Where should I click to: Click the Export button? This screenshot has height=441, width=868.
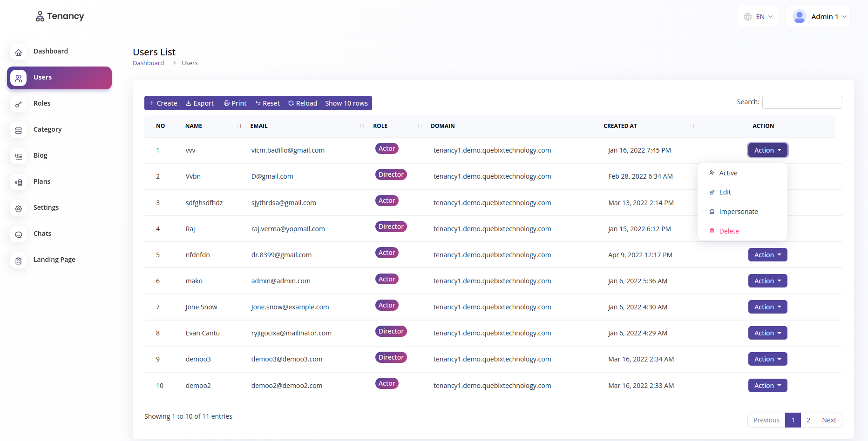tap(200, 103)
